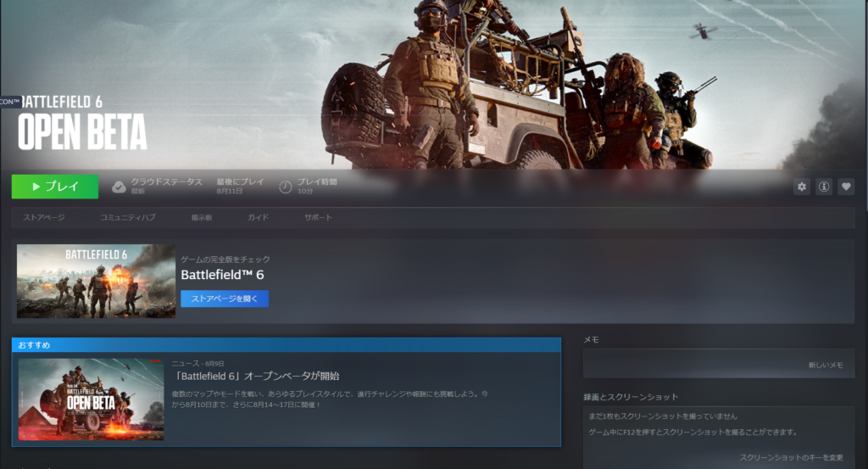Image resolution: width=868 pixels, height=469 pixels.
Task: Open 掲示板 tab
Action: point(202,218)
